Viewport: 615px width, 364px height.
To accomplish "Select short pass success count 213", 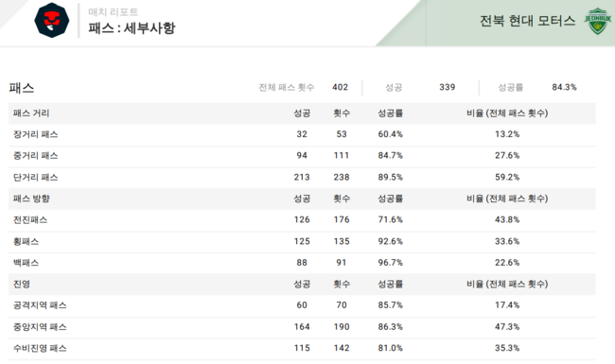I will pos(302,177).
